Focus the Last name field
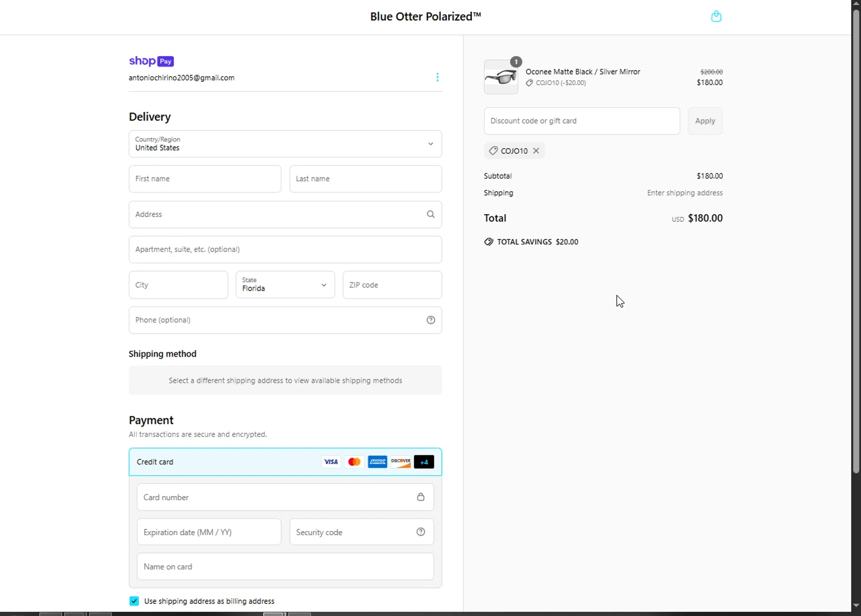 click(x=366, y=179)
